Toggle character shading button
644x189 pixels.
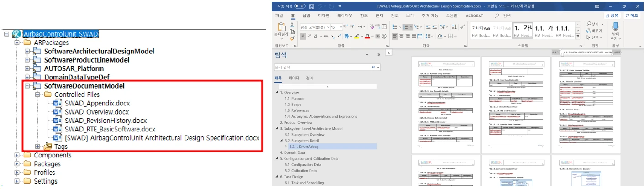coord(378,36)
